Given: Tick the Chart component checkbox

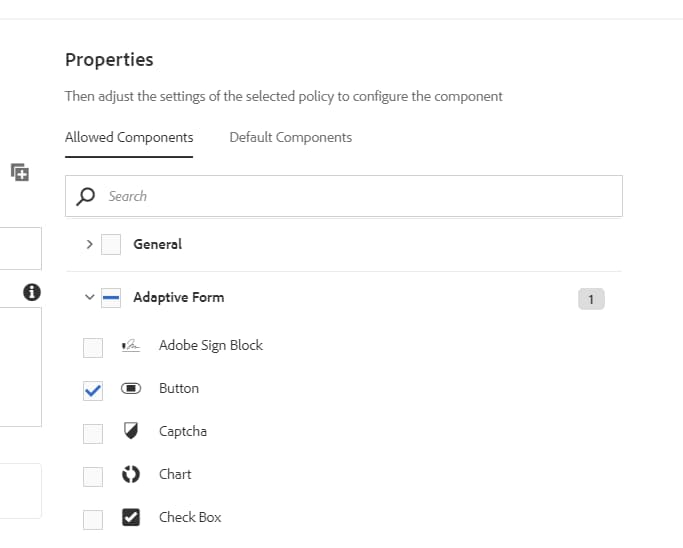Looking at the screenshot, I should 93,476.
